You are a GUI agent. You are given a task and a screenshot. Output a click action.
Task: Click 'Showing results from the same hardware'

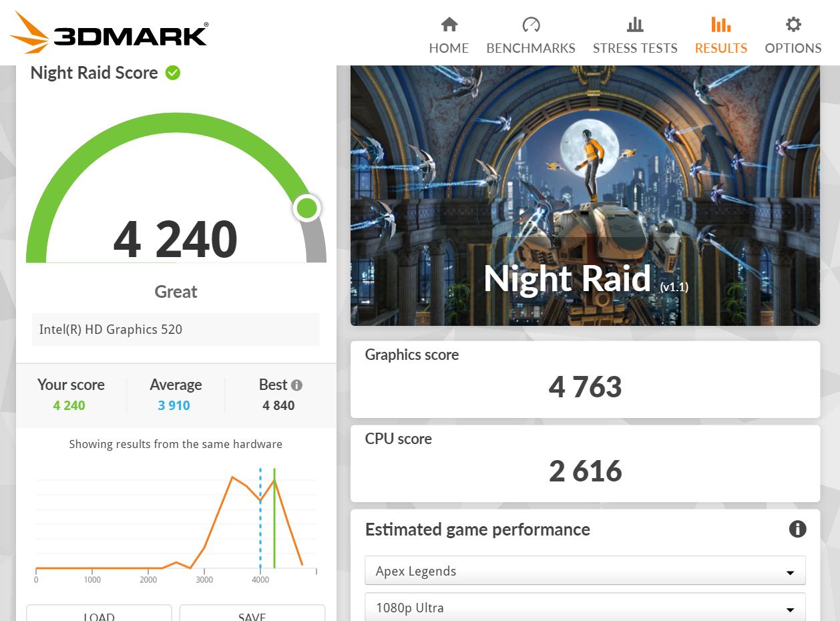[x=176, y=444]
